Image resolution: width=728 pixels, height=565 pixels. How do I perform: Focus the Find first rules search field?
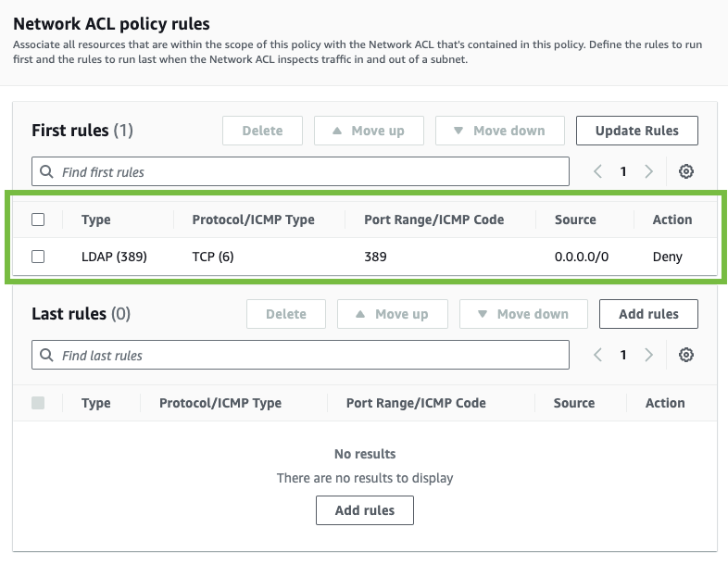tap(300, 171)
